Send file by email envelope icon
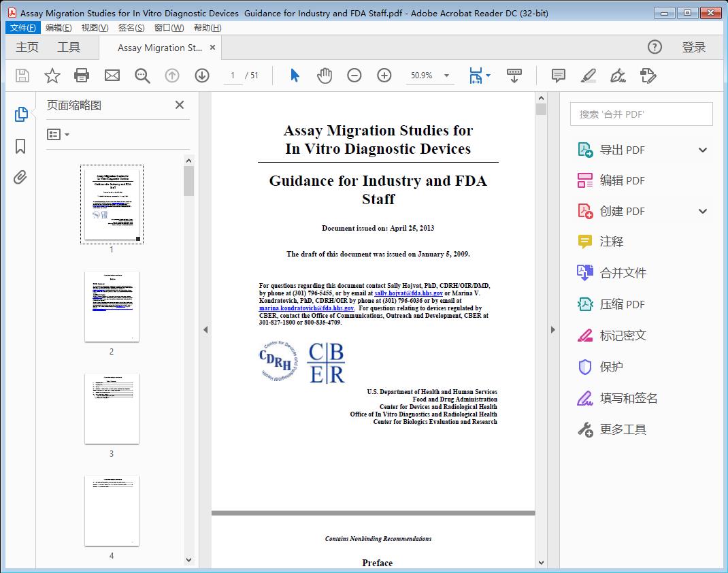Image resolution: width=728 pixels, height=573 pixels. click(x=112, y=76)
